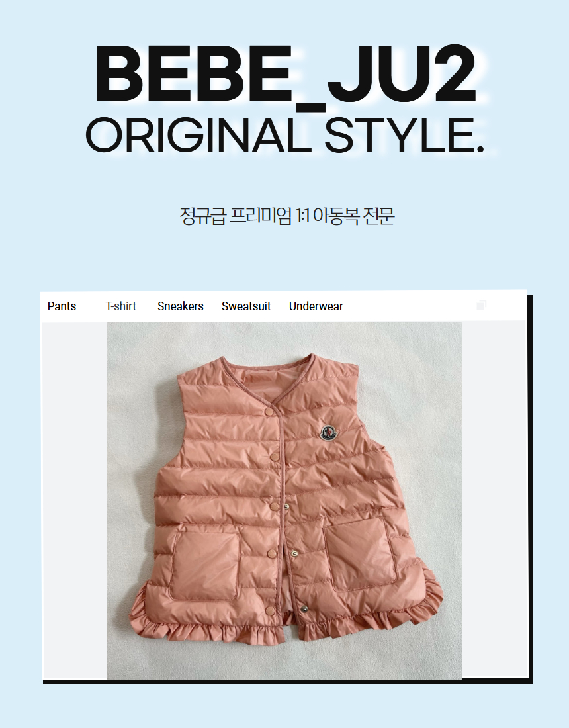569x728 pixels.
Task: Click the top pink snap button
Action: (x=269, y=412)
